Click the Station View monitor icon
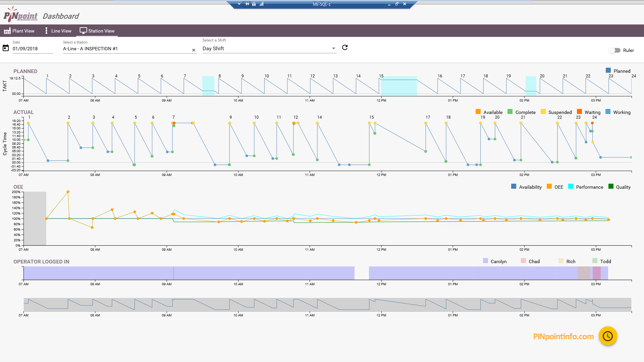 [x=83, y=30]
